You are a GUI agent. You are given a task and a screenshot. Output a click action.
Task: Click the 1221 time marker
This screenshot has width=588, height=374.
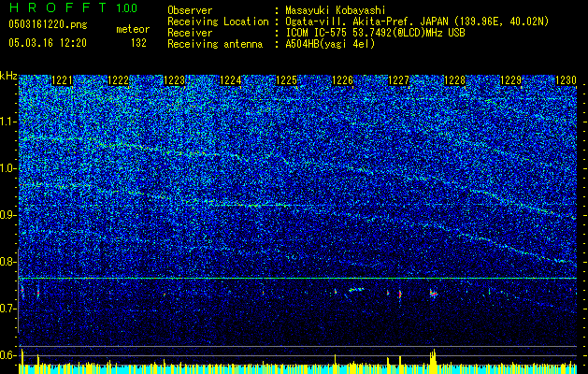tap(62, 80)
